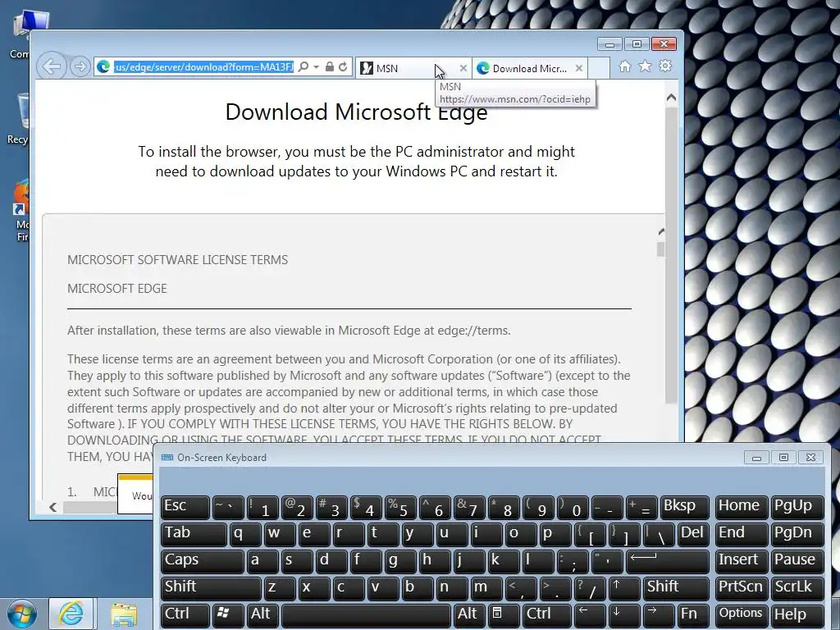Click the Edge favicon in the address bar
The height and width of the screenshot is (630, 840).
tap(103, 67)
